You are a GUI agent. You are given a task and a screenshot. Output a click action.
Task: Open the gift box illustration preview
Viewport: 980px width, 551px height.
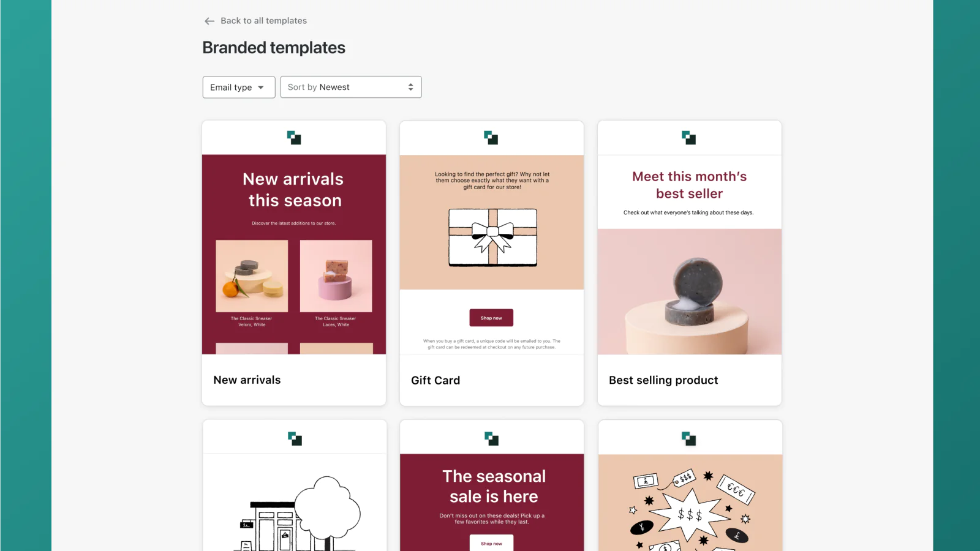493,238
